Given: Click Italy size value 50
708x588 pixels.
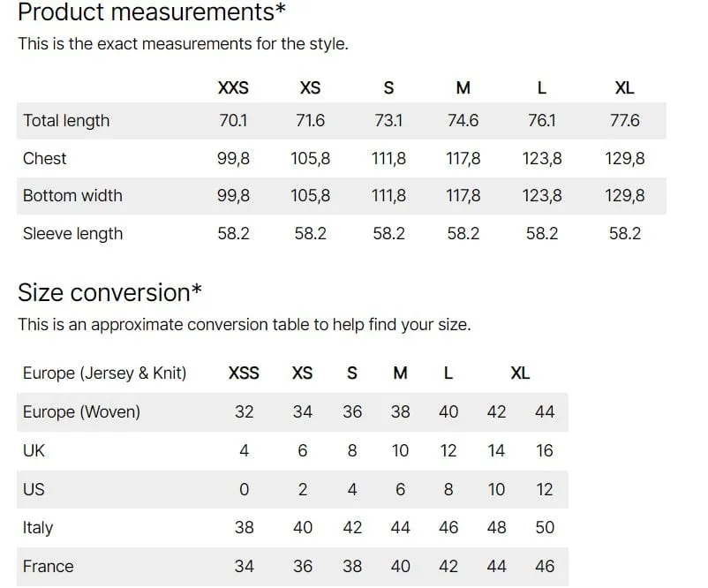Looking at the screenshot, I should [545, 527].
